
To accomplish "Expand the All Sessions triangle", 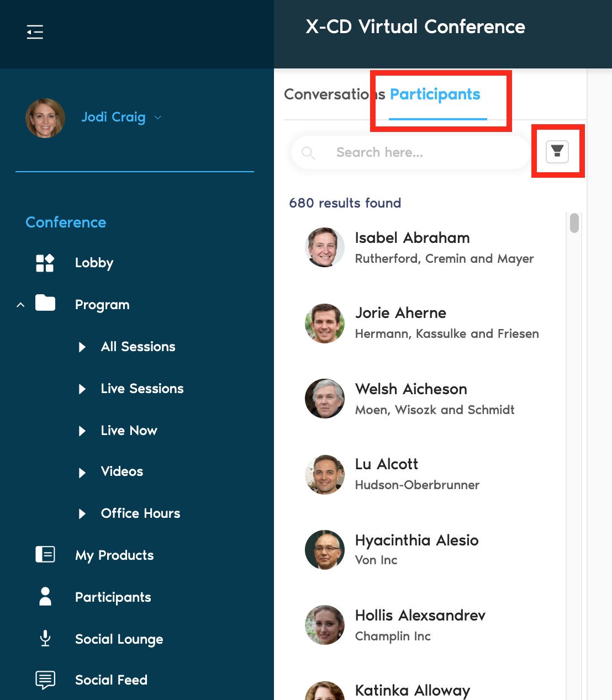I will pos(82,347).
